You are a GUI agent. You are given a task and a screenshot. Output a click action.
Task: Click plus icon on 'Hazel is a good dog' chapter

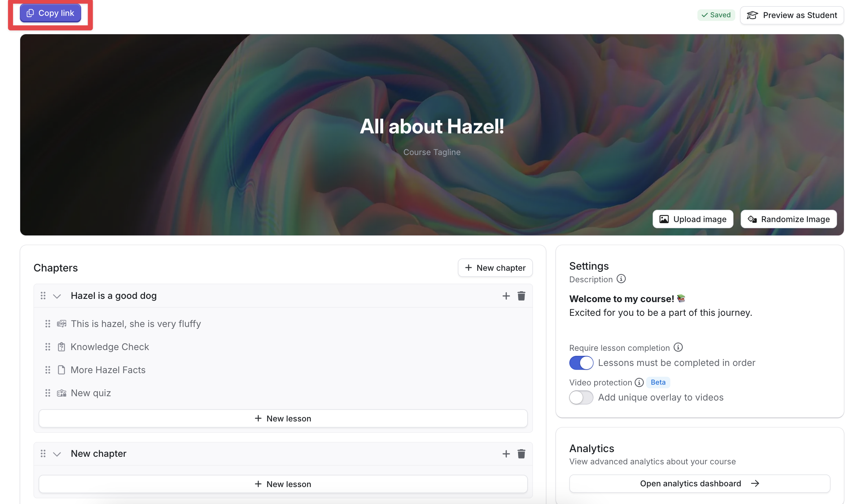[506, 296]
